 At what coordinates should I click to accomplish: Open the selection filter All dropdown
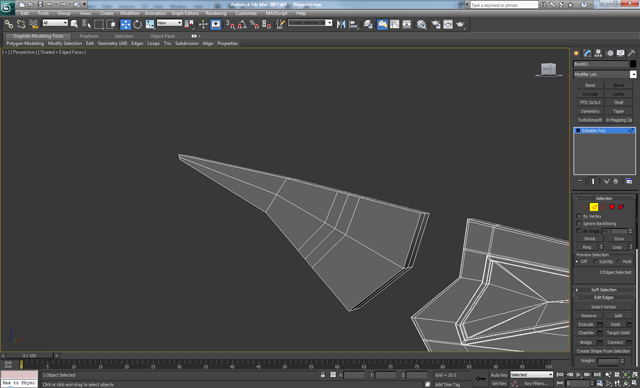pyautogui.click(x=55, y=23)
